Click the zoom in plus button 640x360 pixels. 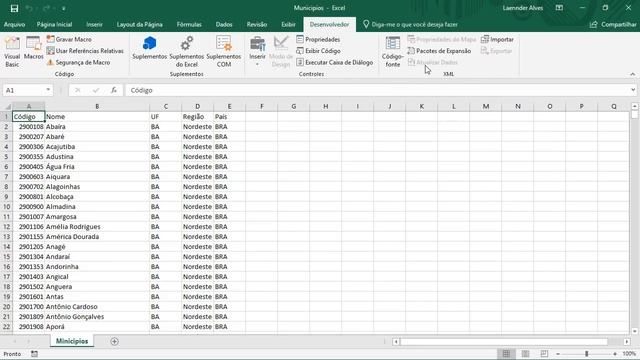tap(615, 354)
